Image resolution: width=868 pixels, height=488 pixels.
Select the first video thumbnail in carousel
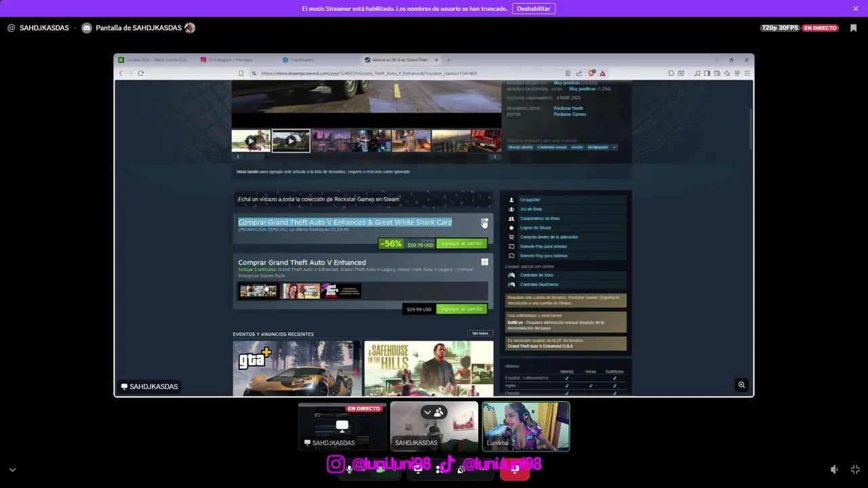[251, 140]
